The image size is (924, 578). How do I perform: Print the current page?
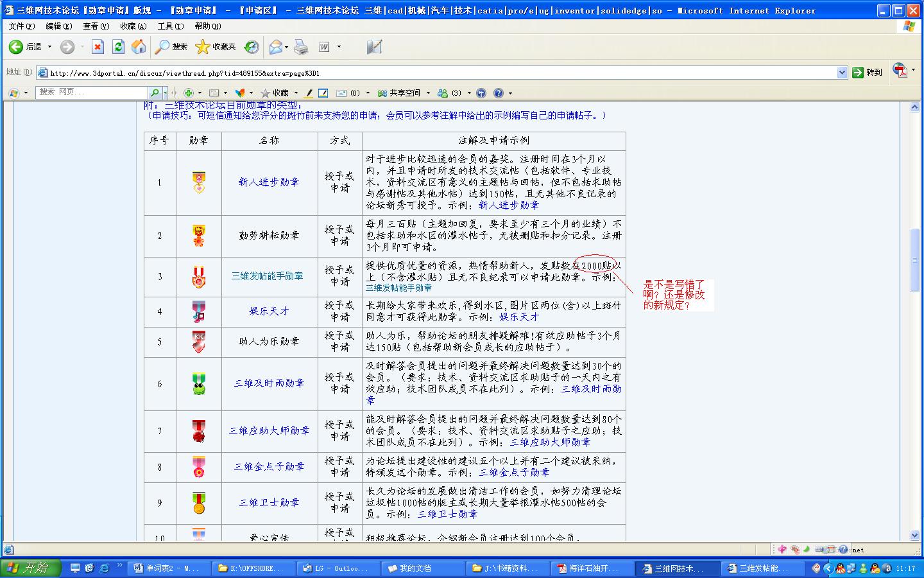click(x=301, y=47)
